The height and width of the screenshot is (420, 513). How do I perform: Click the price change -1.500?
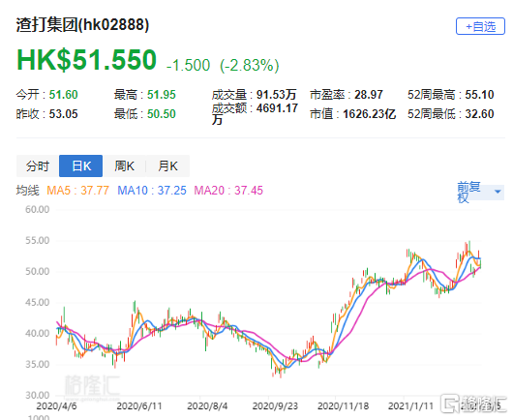click(x=188, y=65)
